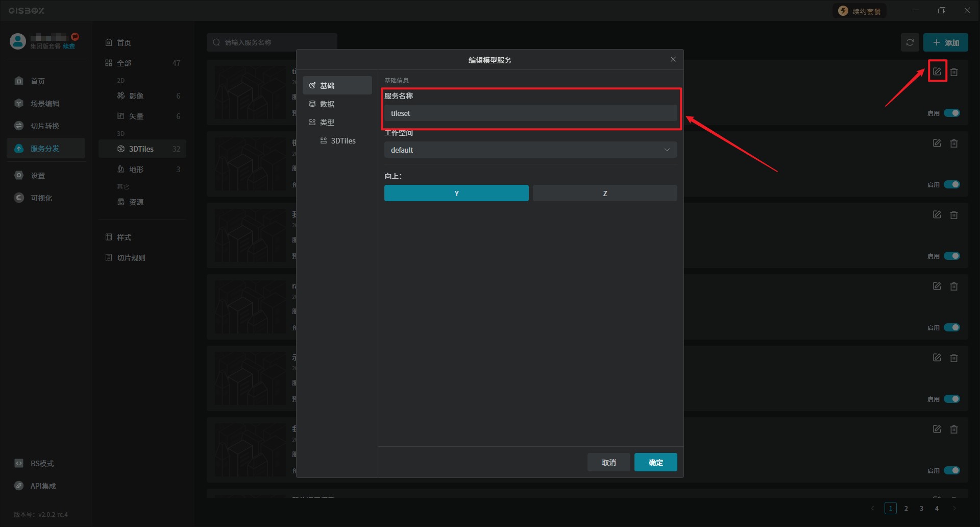Switch to the 数据 (Data) tab in dialog
Screen dimensions: 980x527
(x=327, y=104)
